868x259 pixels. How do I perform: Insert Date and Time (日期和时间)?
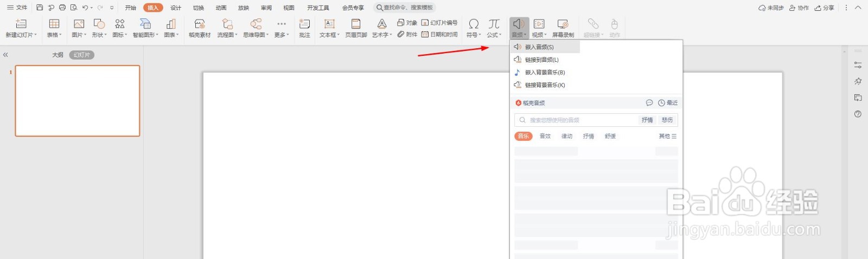pyautogui.click(x=439, y=34)
